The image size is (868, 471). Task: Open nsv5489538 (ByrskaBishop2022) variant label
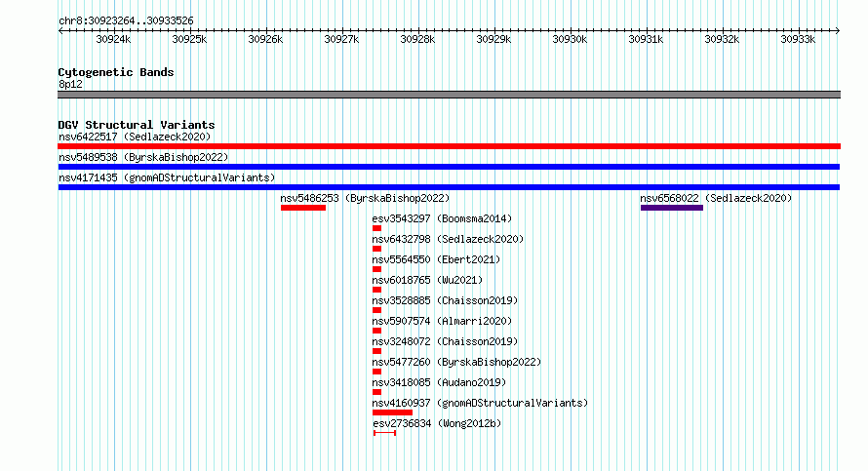click(x=143, y=157)
